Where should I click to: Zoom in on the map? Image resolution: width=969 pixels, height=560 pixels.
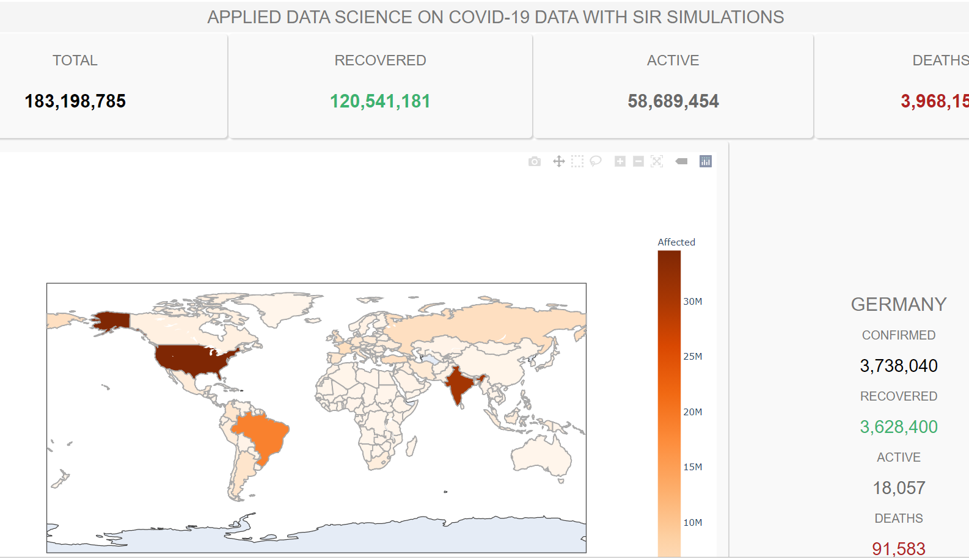[620, 161]
